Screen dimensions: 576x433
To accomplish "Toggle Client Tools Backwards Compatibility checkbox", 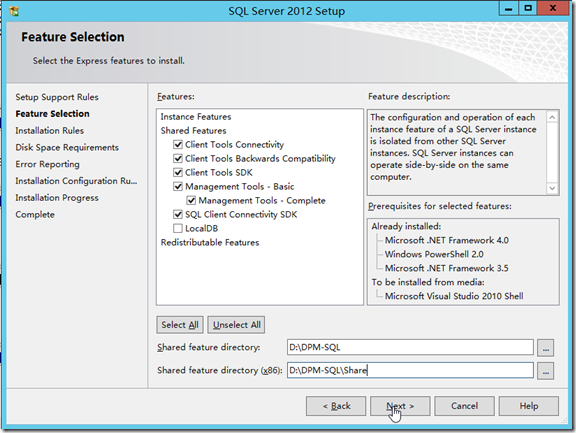I will point(178,159).
